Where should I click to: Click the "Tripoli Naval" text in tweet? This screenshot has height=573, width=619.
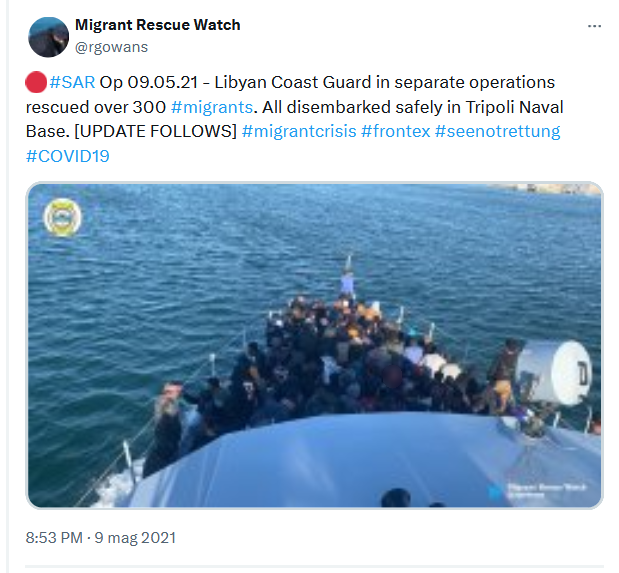pyautogui.click(x=514, y=107)
